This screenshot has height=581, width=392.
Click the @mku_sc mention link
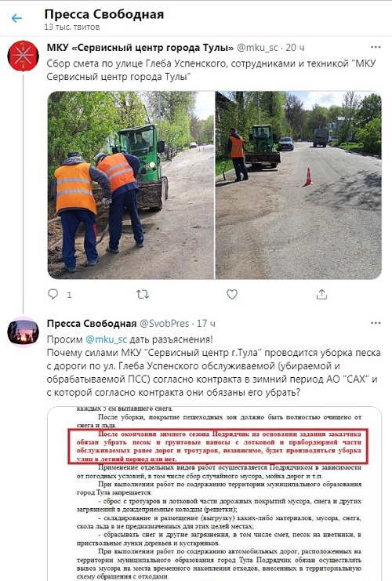[x=107, y=340]
